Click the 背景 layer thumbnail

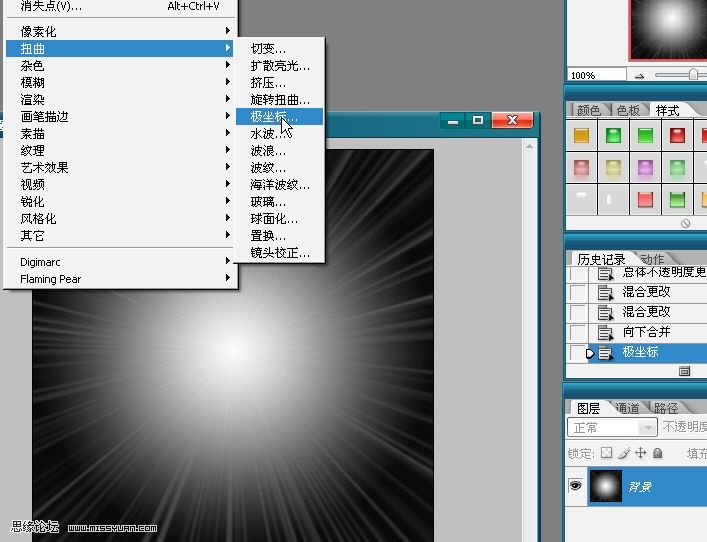coord(606,486)
